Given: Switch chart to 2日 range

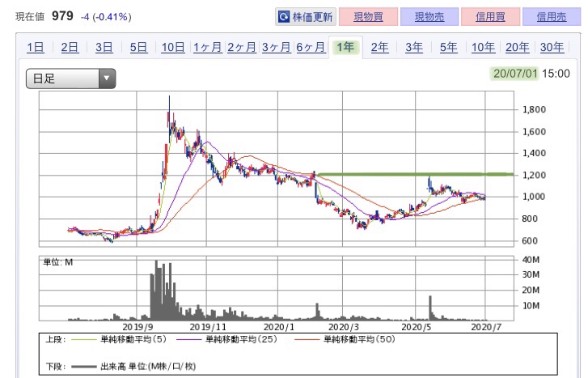Looking at the screenshot, I should tap(70, 47).
